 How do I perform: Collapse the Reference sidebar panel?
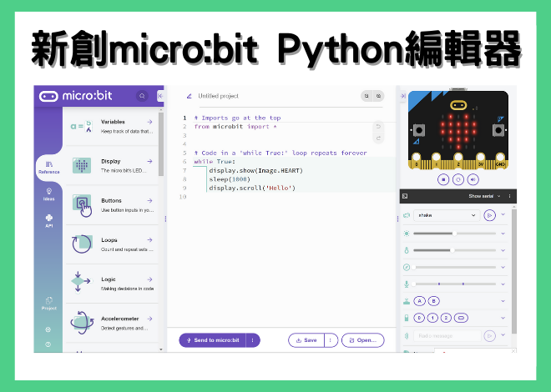160,96
